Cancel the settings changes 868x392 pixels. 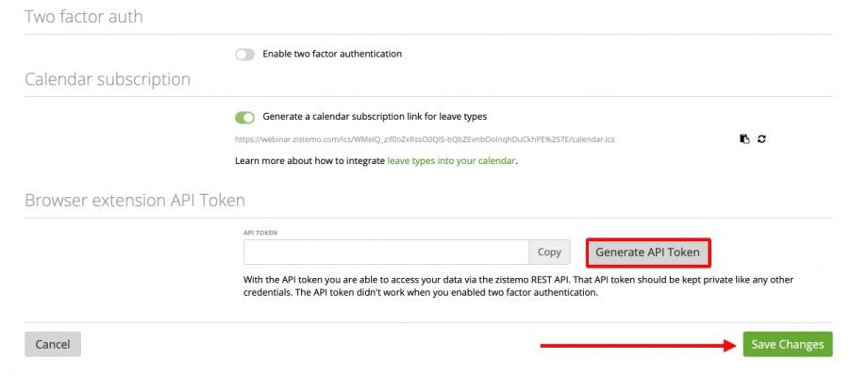tap(53, 344)
